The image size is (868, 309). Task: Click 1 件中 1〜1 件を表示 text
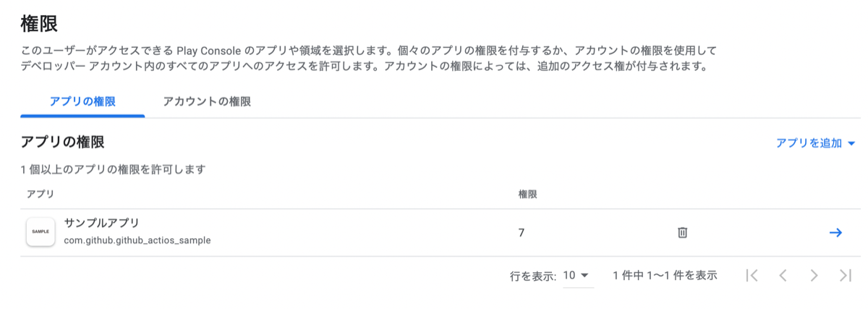tap(665, 275)
